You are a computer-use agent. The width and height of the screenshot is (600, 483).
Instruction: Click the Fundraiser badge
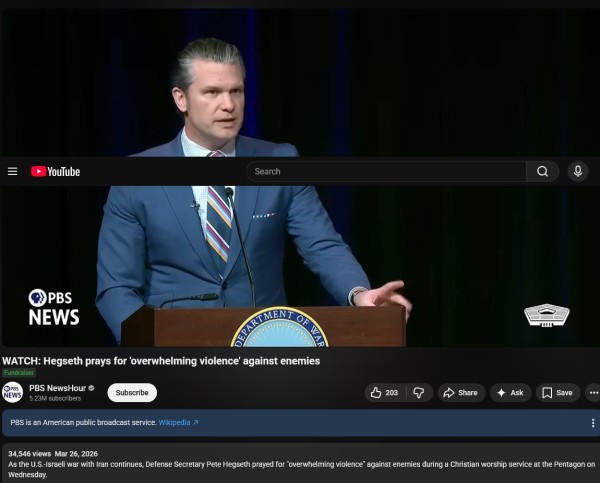click(x=18, y=373)
